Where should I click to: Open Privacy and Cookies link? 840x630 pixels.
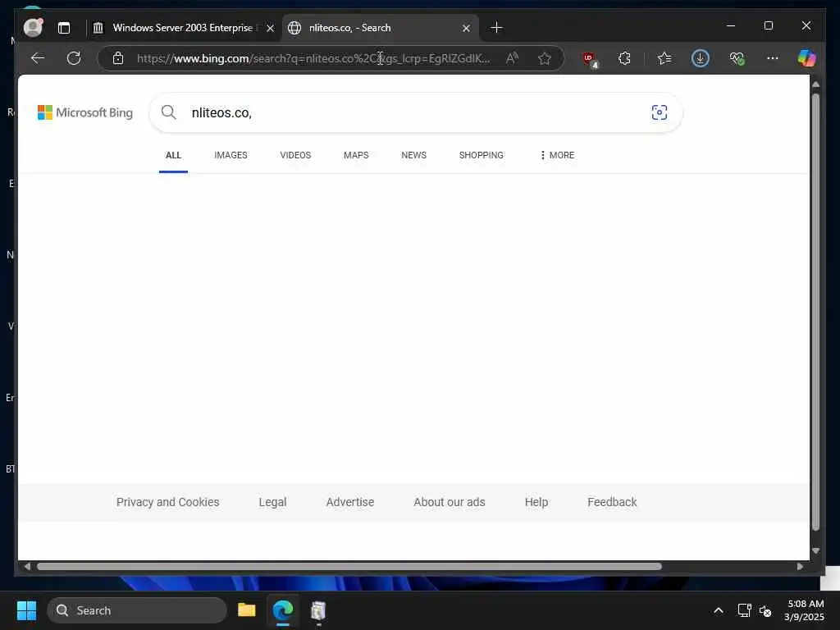(x=167, y=502)
